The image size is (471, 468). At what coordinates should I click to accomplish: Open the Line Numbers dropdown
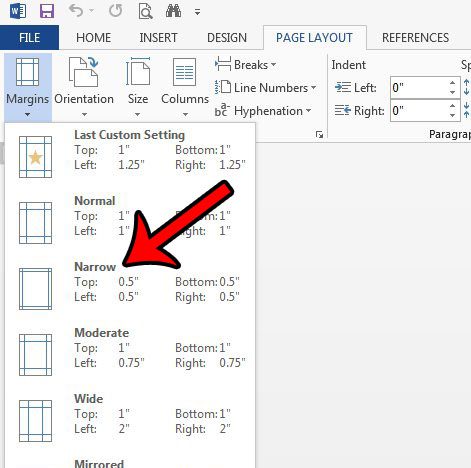point(265,88)
